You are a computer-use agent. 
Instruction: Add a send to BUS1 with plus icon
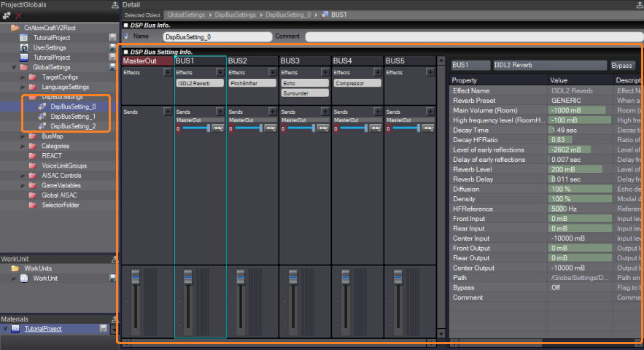(x=220, y=112)
